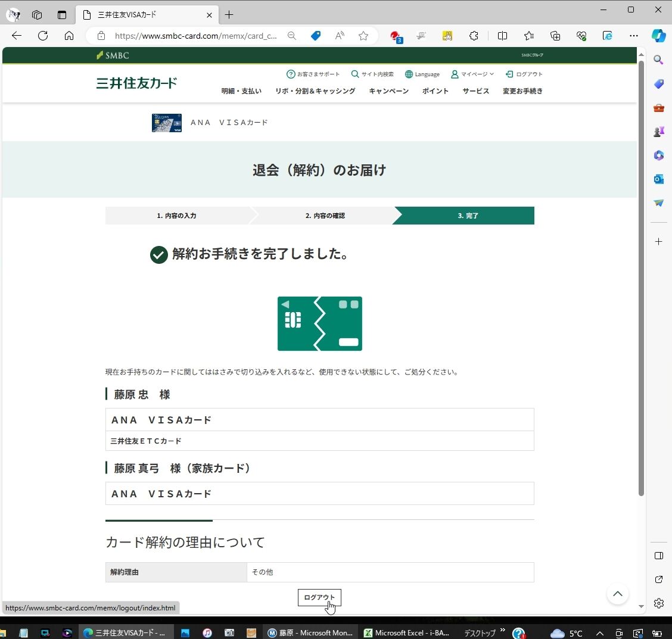Open sidebar Search icon
Viewport: 672px width, 639px height.
point(659,60)
